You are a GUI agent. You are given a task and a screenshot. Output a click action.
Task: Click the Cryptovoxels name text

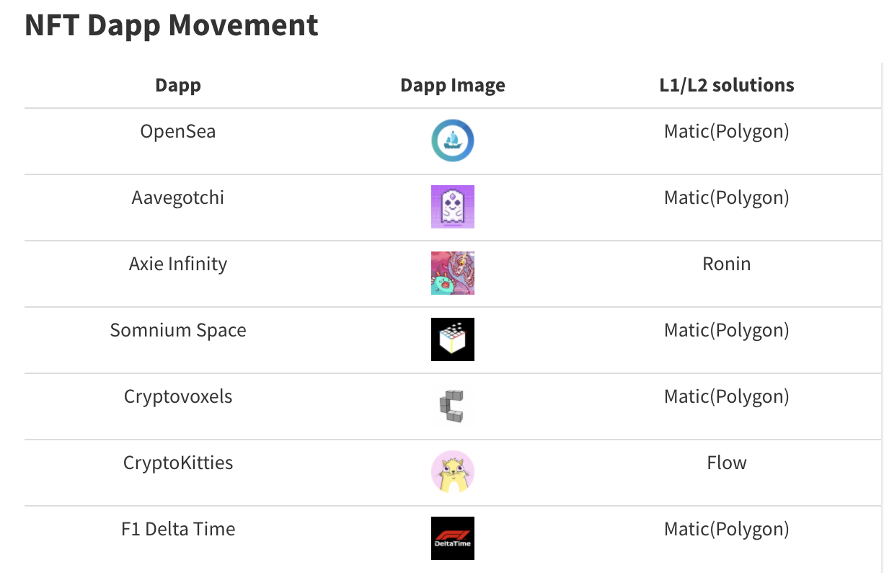[x=178, y=397]
